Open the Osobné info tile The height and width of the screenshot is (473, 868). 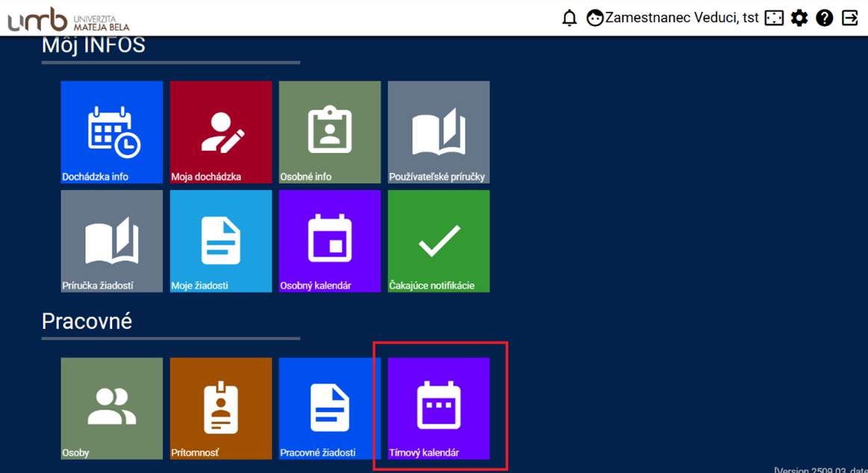point(330,132)
